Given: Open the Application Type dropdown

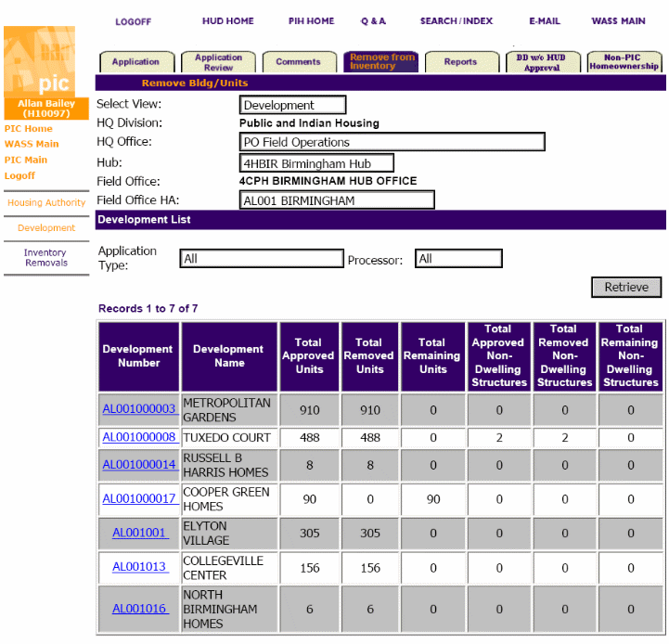Looking at the screenshot, I should [x=261, y=259].
